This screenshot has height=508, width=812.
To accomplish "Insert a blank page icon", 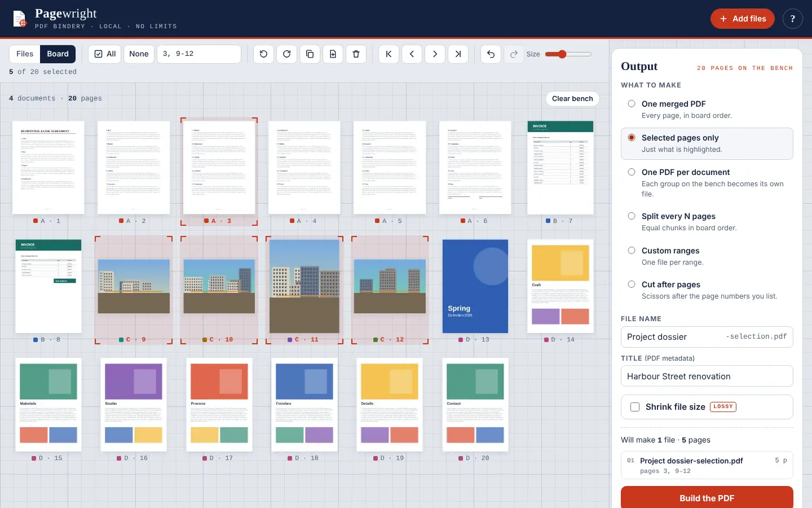I will point(333,54).
